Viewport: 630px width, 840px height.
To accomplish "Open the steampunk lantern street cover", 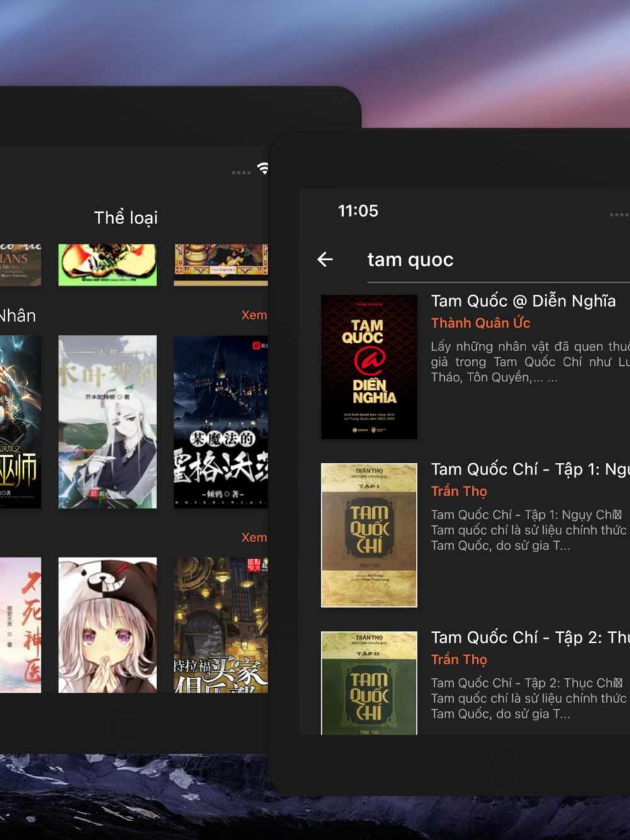I will coord(220,625).
